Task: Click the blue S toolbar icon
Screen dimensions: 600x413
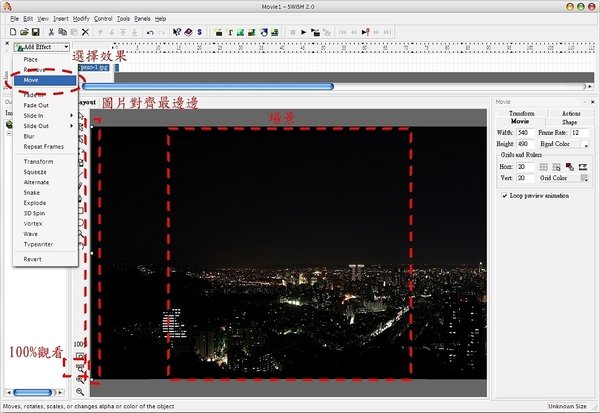Action: (x=199, y=32)
